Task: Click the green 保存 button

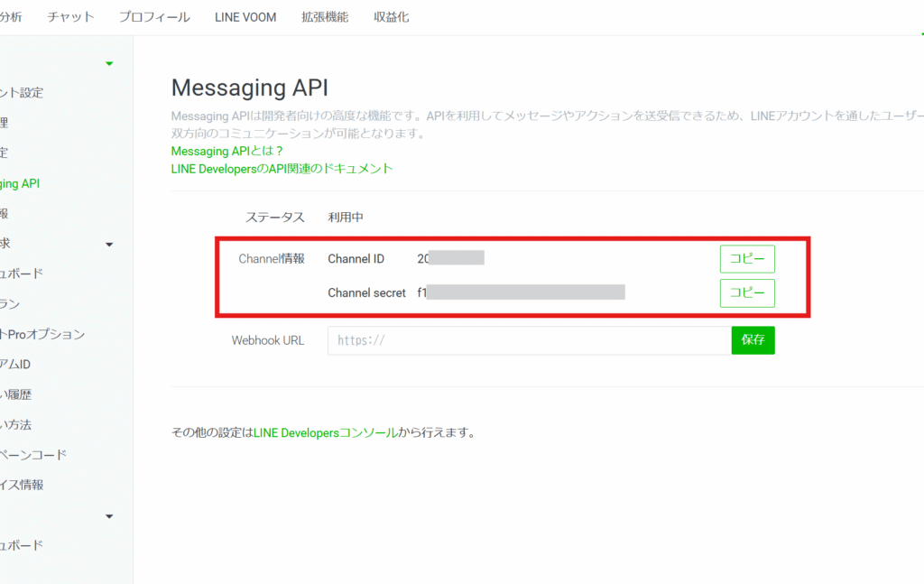Action: pos(753,340)
